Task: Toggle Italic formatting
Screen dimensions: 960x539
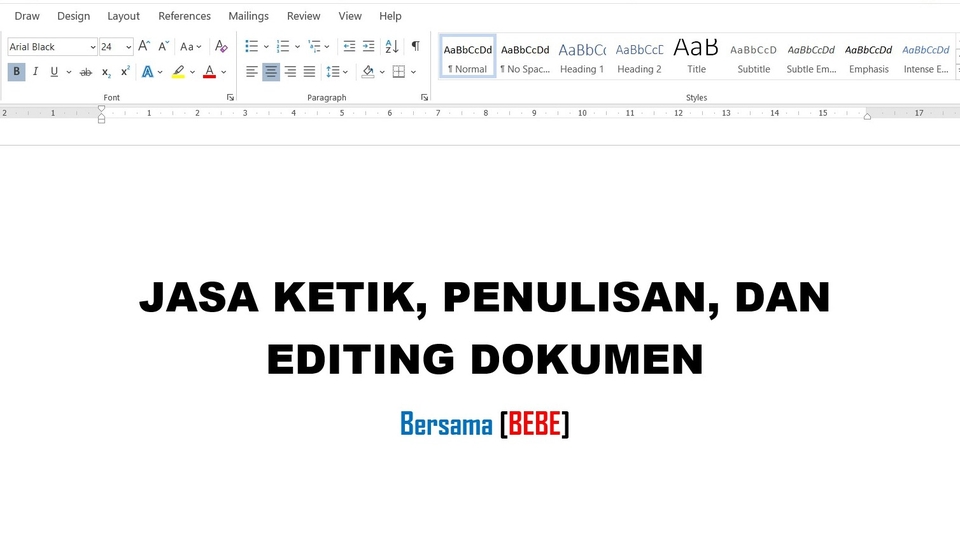Action: pos(36,72)
